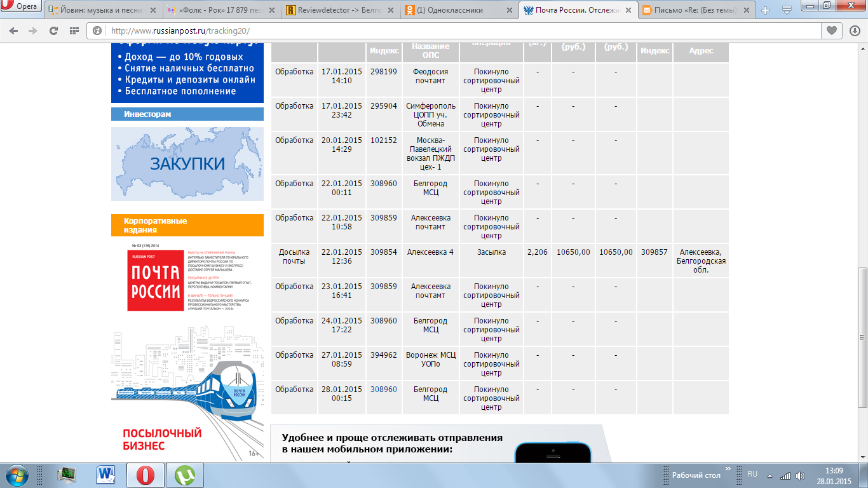Open a new tab with plus button
This screenshot has width=868, height=488.
click(x=765, y=10)
